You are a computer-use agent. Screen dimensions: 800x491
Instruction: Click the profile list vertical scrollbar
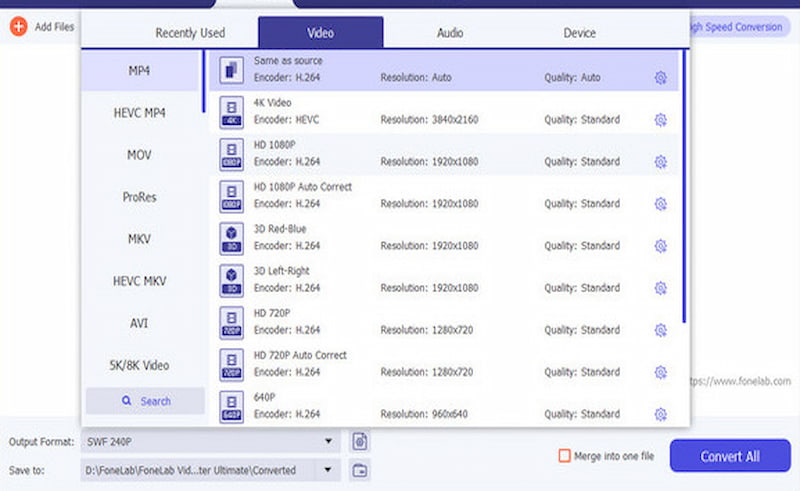tap(684, 186)
